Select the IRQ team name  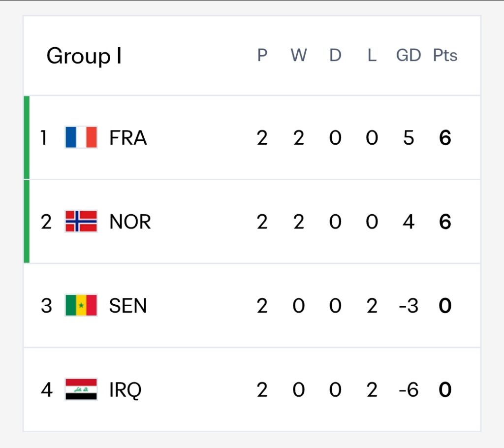point(126,390)
